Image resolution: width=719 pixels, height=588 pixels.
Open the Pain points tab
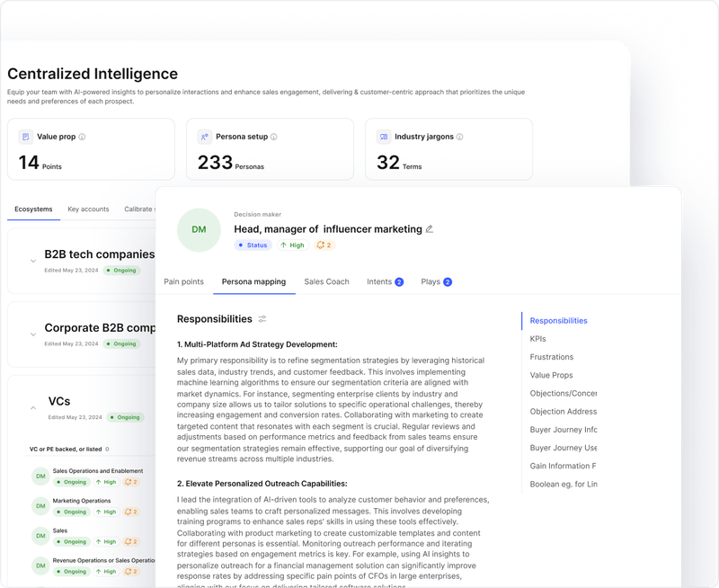coord(184,281)
